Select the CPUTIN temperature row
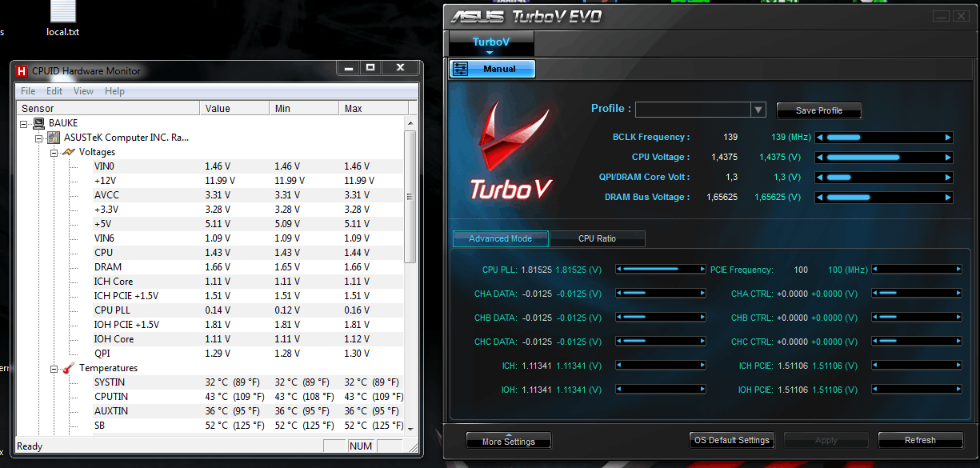 click(210, 397)
